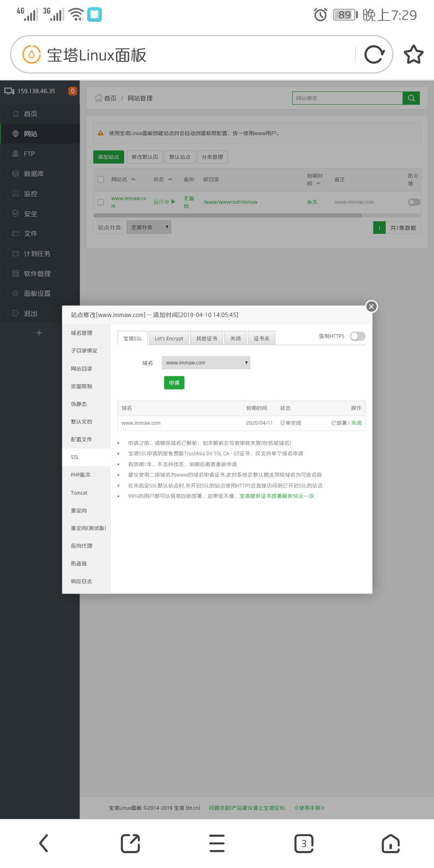This screenshot has width=434, height=868.
Task: Open 文件 in sidebar
Action: click(40, 233)
